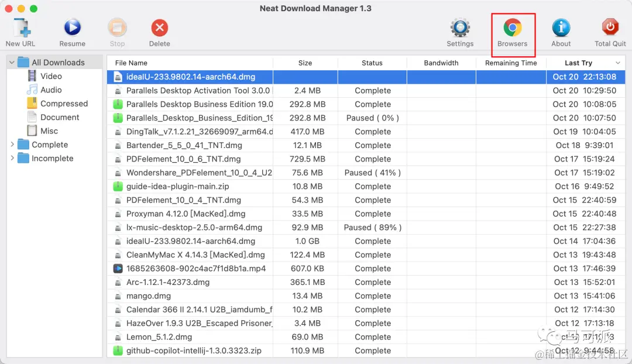Open the Browsers Chrome icon
This screenshot has width=632, height=364.
tap(512, 28)
